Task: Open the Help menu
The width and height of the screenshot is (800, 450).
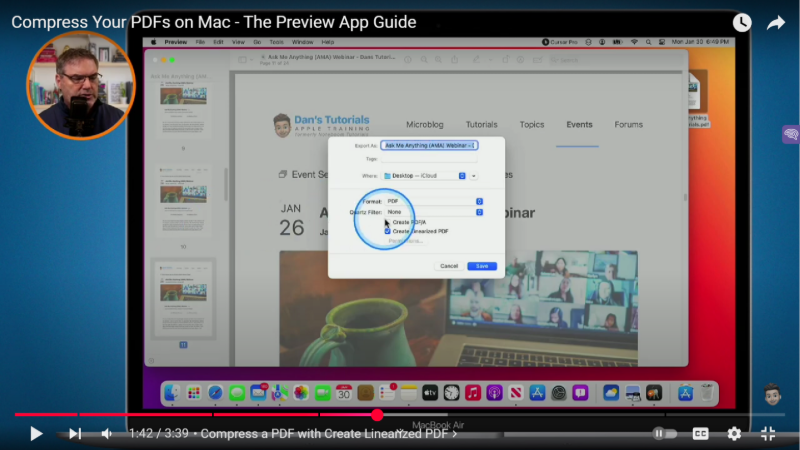Action: (x=328, y=42)
